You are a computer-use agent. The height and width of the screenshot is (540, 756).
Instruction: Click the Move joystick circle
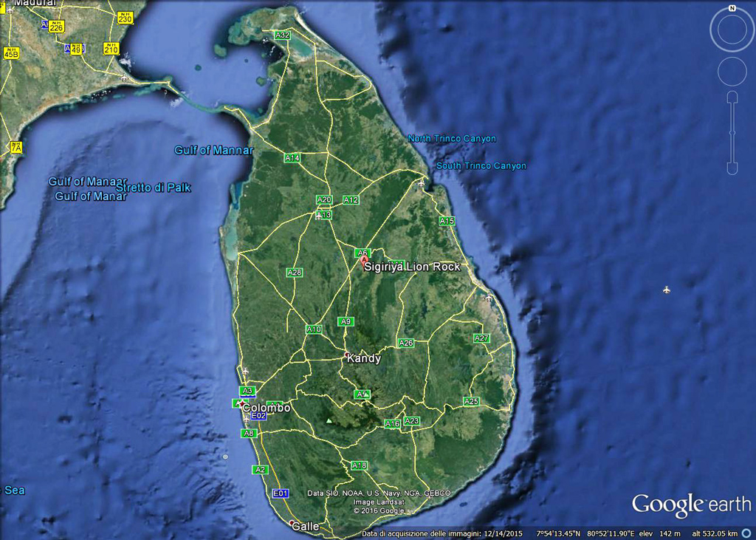(732, 72)
